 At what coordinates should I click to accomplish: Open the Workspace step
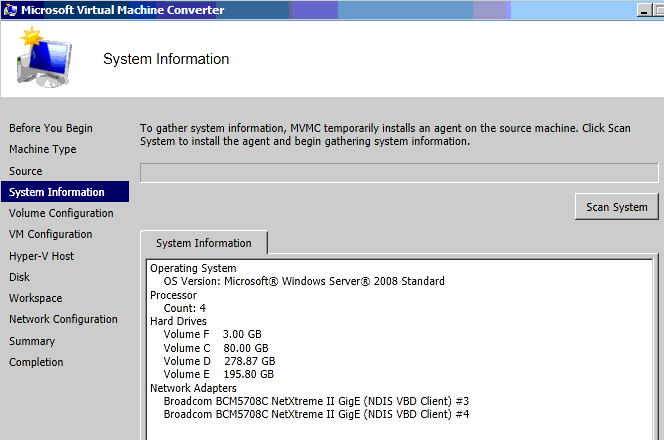pyautogui.click(x=36, y=298)
